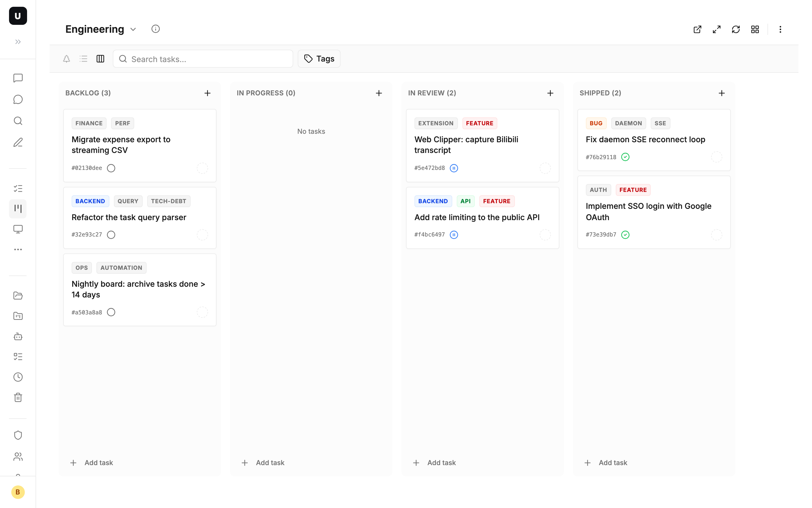Open board in new window icon

[697, 30]
